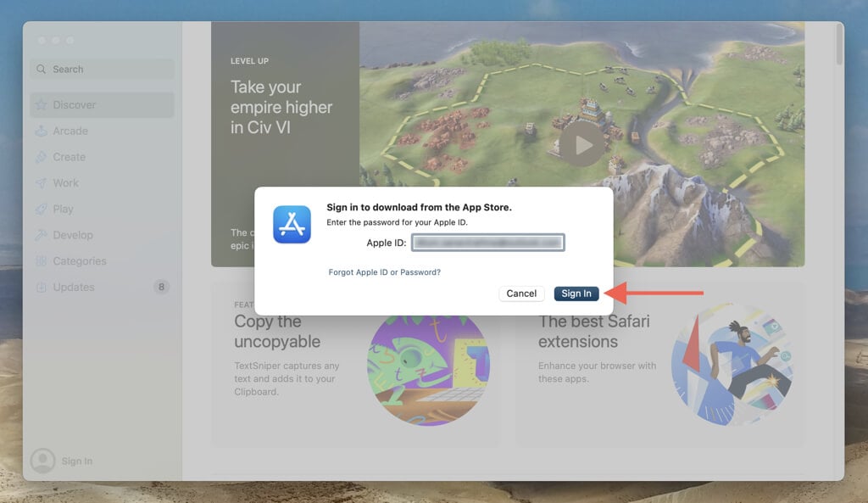The height and width of the screenshot is (503, 868).
Task: Click 'Enhance your browser with these apps' text
Action: click(x=598, y=372)
